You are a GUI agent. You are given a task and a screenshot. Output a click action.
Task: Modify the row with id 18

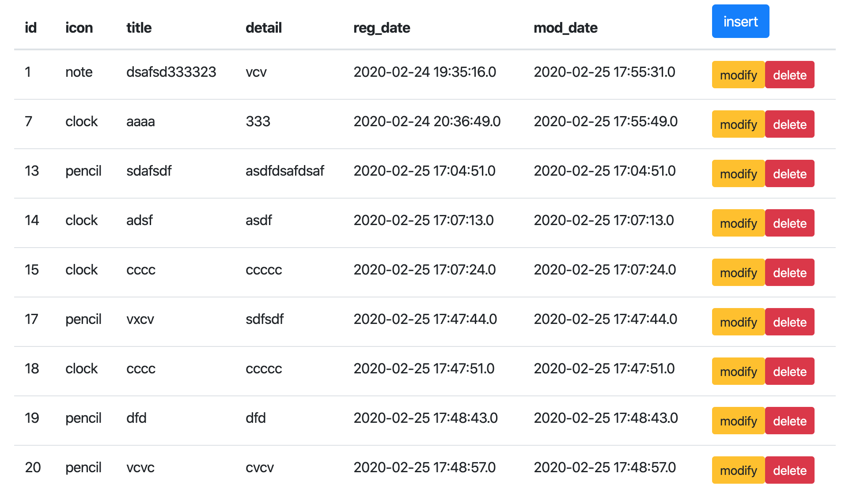(738, 372)
